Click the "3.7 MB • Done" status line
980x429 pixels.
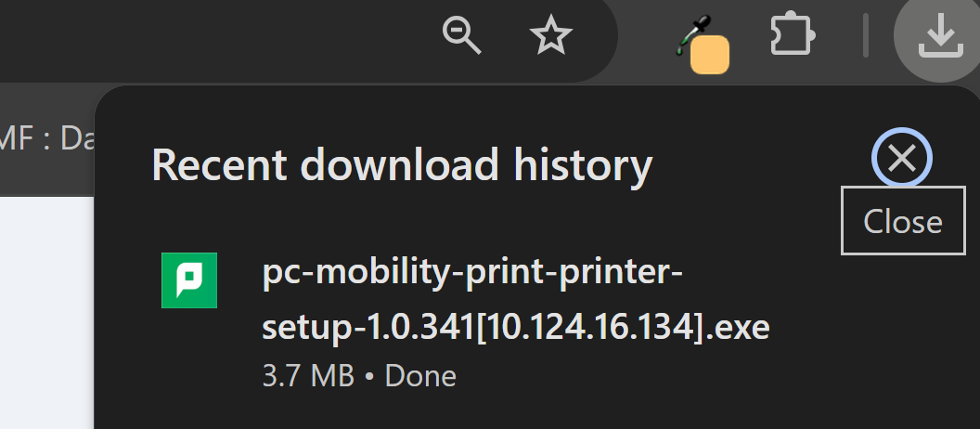click(359, 376)
